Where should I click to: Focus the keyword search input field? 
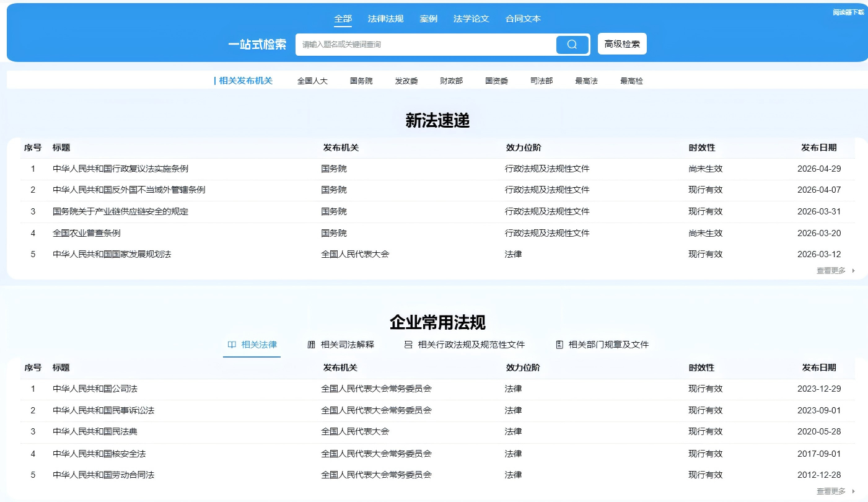426,45
